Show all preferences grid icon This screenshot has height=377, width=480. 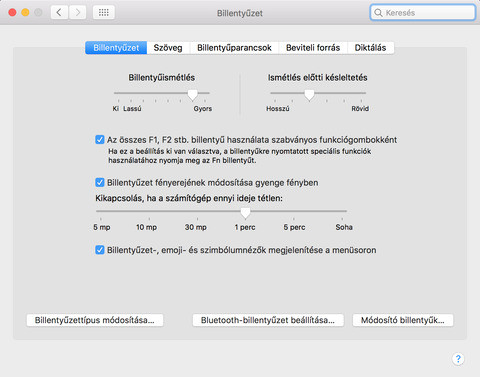point(104,13)
